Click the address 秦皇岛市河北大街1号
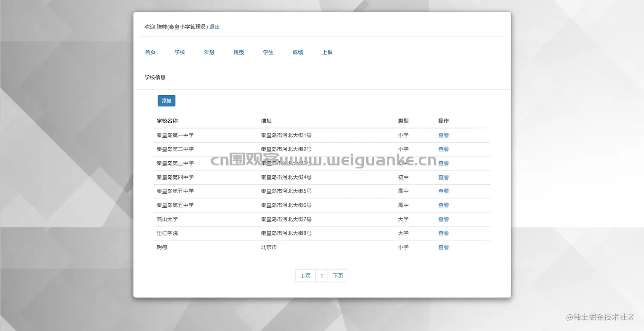Screen dimensions: 644x331 tap(286, 135)
